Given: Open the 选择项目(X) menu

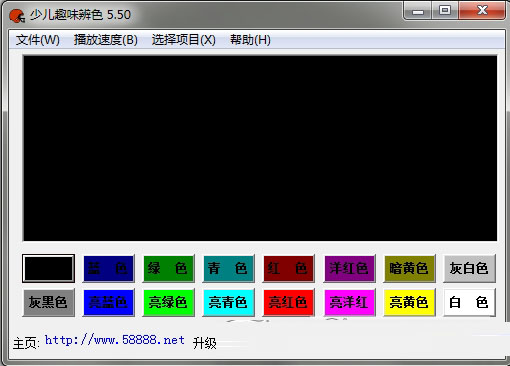Looking at the screenshot, I should (x=184, y=40).
